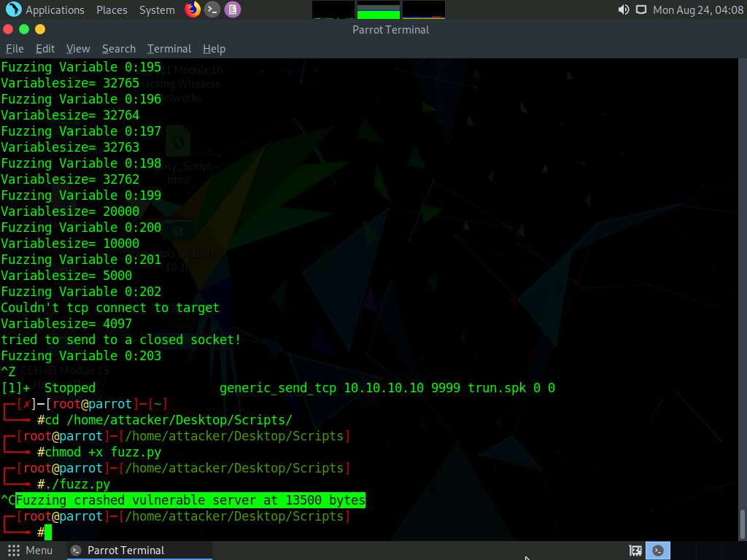
Task: Click the 'chmod +x fuzz.py' command
Action: (x=103, y=452)
